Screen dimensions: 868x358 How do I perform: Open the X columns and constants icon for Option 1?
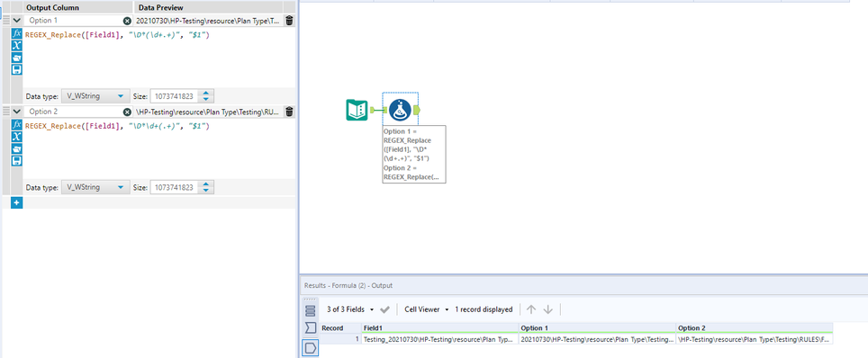pos(16,45)
